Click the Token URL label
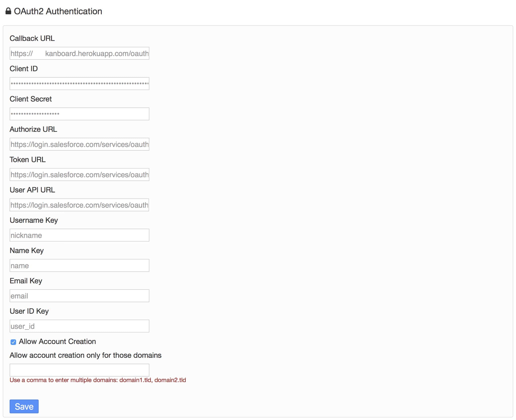516x420 pixels. point(28,160)
